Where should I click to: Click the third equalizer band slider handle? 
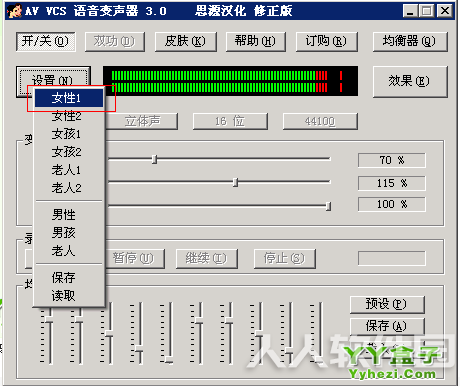click(x=109, y=333)
